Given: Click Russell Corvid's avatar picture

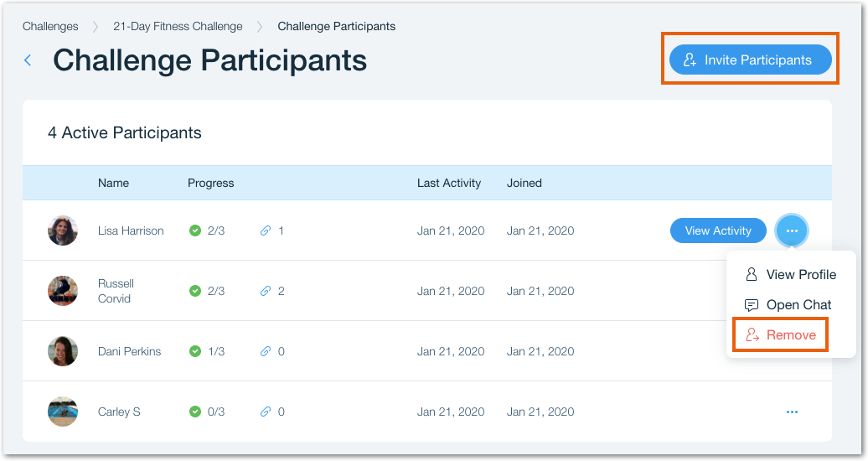Looking at the screenshot, I should point(63,291).
